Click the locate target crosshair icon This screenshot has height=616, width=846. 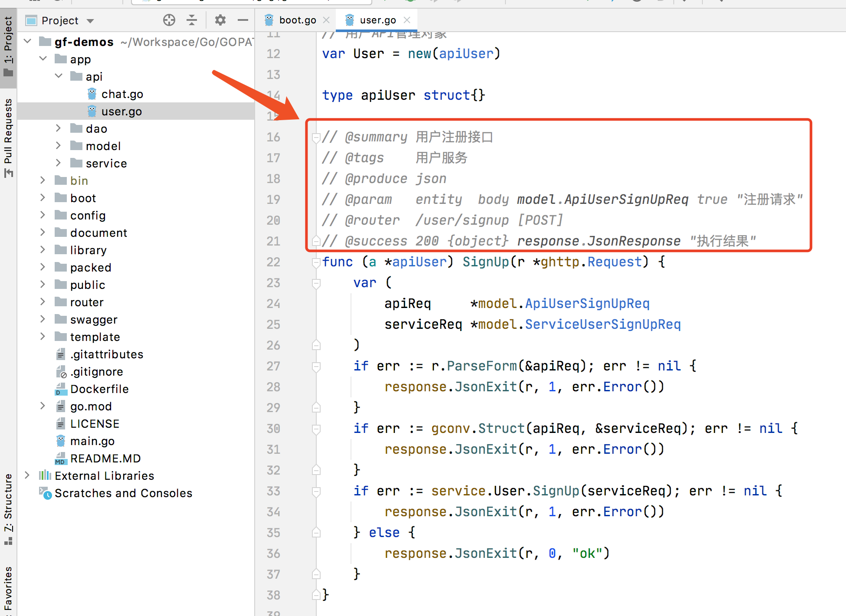(x=169, y=20)
